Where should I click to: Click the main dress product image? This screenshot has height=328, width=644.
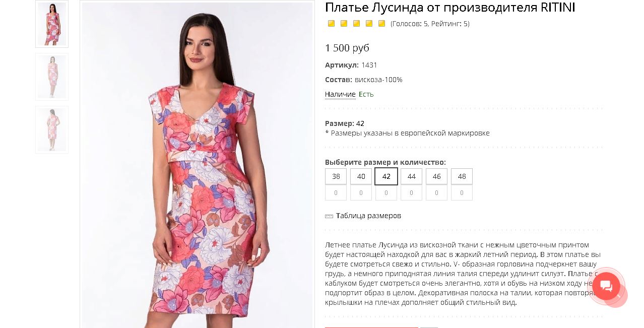[x=197, y=165]
